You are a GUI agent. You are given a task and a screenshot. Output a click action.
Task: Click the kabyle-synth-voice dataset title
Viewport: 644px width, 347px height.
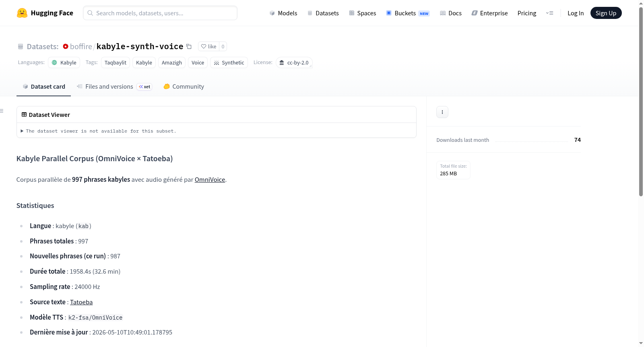[x=140, y=46]
